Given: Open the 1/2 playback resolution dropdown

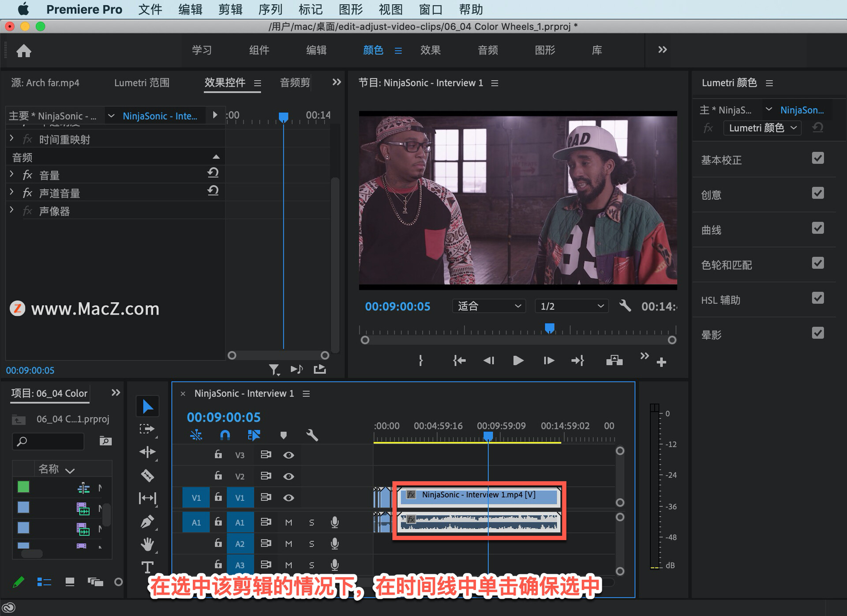Looking at the screenshot, I should tap(571, 306).
